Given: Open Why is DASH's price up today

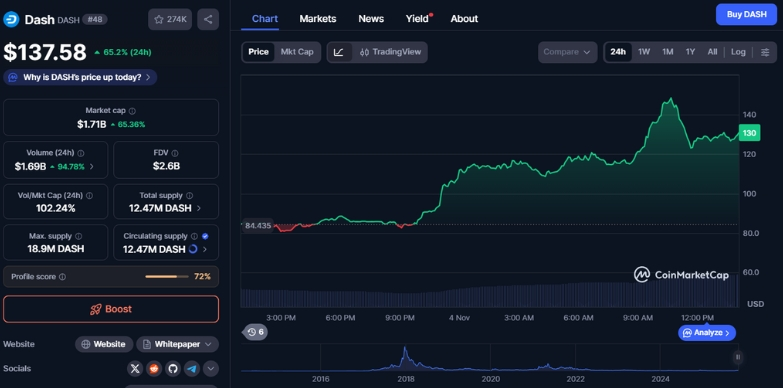Looking at the screenshot, I should [x=80, y=77].
